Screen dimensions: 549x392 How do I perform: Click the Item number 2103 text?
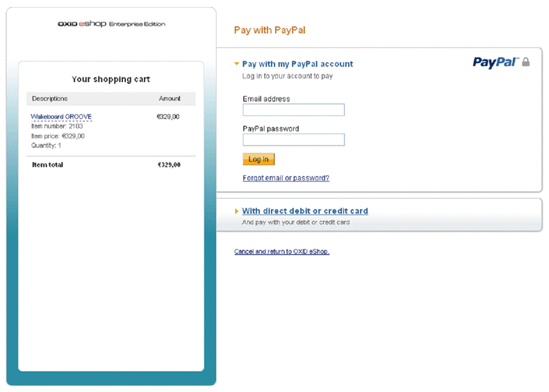coord(57,126)
